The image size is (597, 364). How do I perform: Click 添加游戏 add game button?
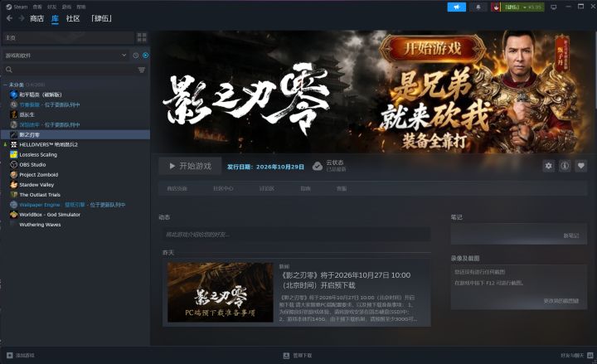tap(21, 355)
